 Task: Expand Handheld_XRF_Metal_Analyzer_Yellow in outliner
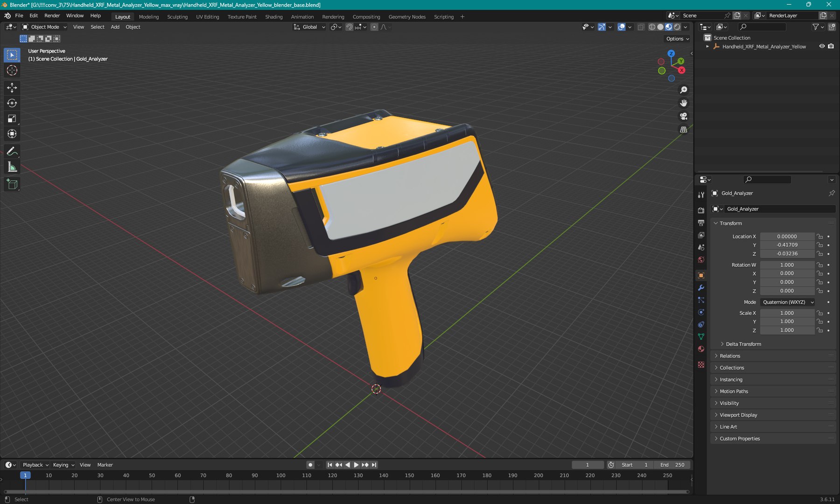click(707, 46)
